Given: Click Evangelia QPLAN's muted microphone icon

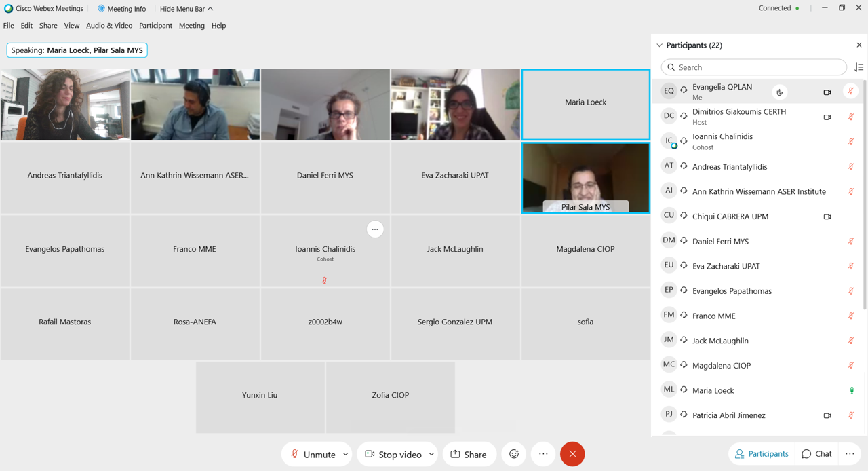Looking at the screenshot, I should click(x=851, y=92).
